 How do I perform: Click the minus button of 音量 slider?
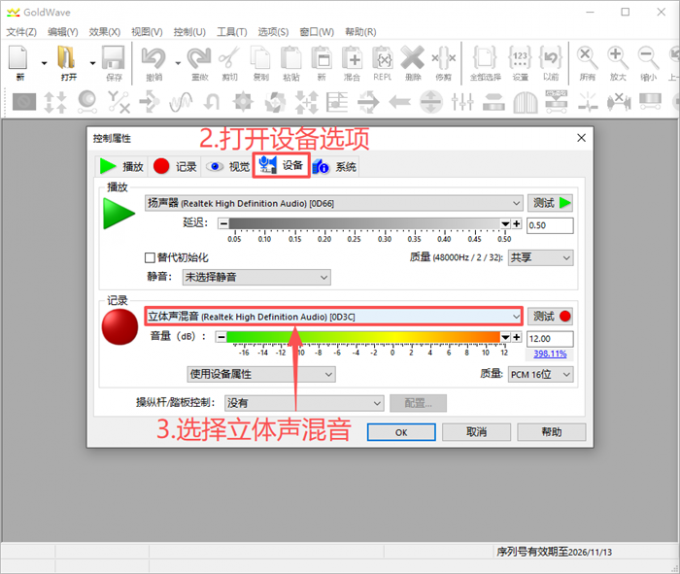tap(221, 337)
